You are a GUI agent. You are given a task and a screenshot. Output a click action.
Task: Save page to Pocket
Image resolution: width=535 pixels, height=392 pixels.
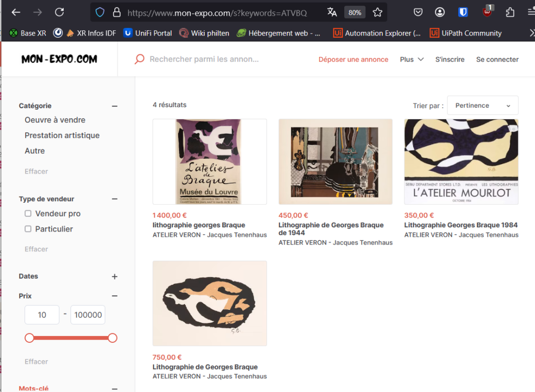tap(418, 13)
